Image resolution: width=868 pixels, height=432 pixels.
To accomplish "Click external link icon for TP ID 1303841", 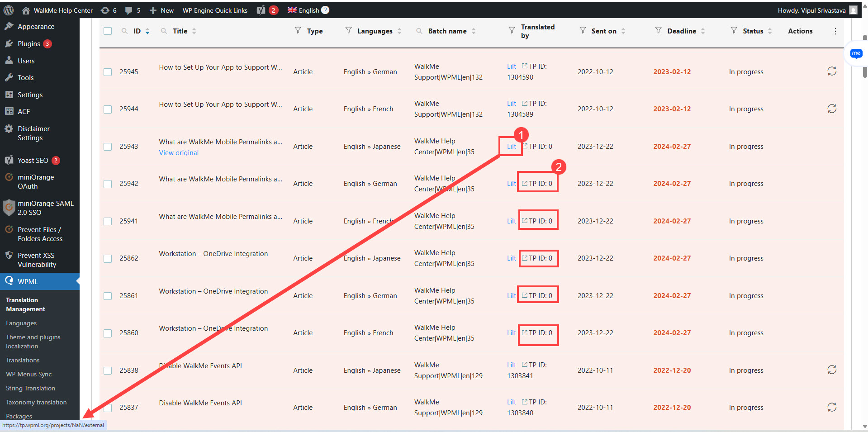I will pyautogui.click(x=524, y=365).
